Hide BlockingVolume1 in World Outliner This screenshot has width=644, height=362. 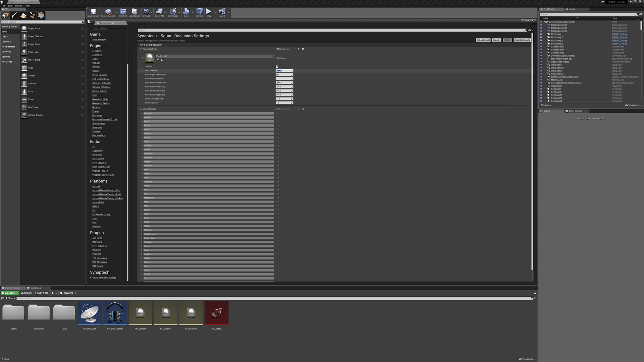[x=541, y=25]
